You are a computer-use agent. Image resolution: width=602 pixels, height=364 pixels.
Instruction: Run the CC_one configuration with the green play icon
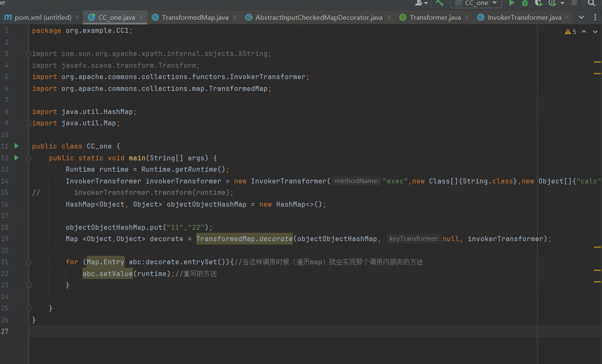511,3
